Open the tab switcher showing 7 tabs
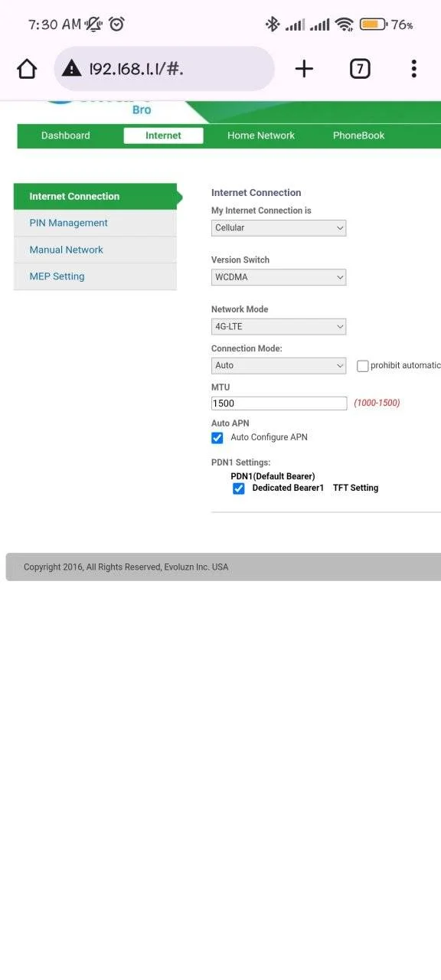441x980 pixels. 360,69
